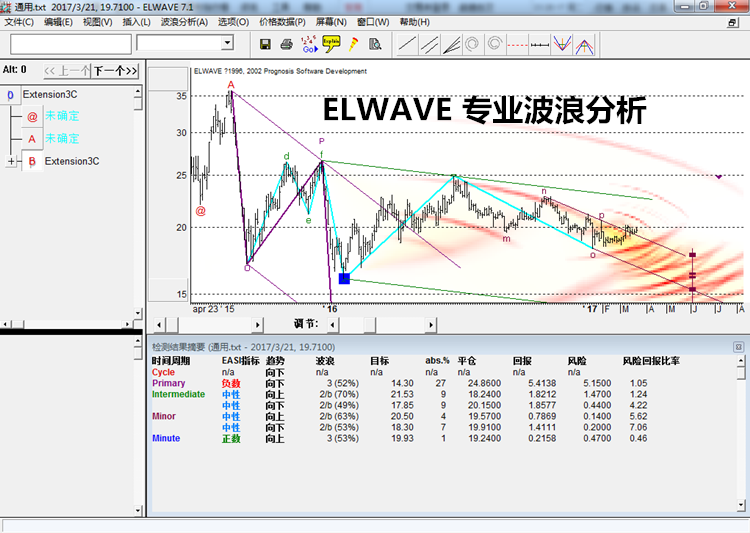The image size is (750, 533).
Task: Open the toolbar combo box dropdown arrow
Action: tap(227, 43)
